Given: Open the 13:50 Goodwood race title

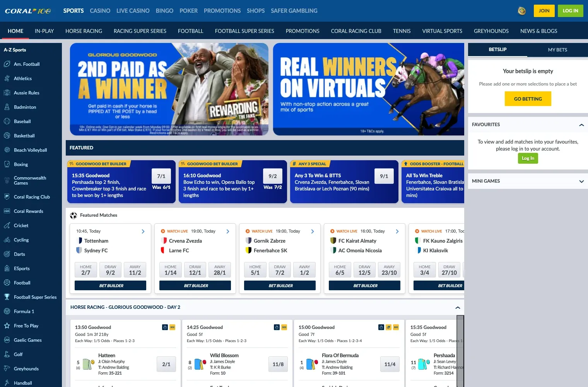Looking at the screenshot, I should point(93,327).
